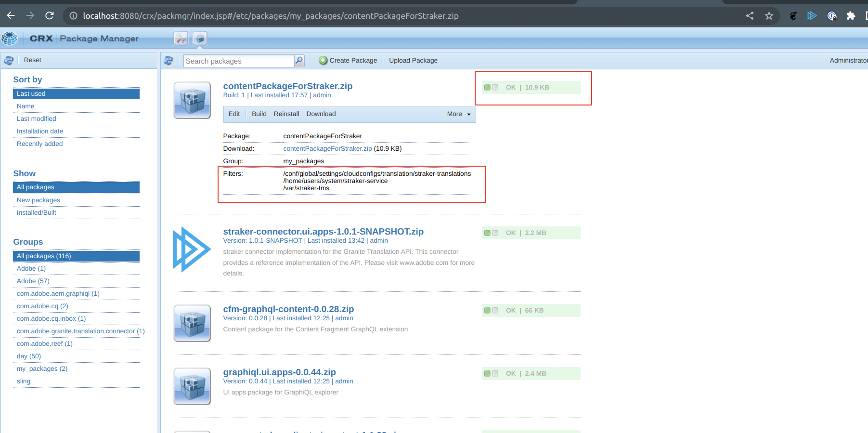Open the tools icon beside Package Manager title
Image resolution: width=868 pixels, height=433 pixels.
[x=181, y=38]
